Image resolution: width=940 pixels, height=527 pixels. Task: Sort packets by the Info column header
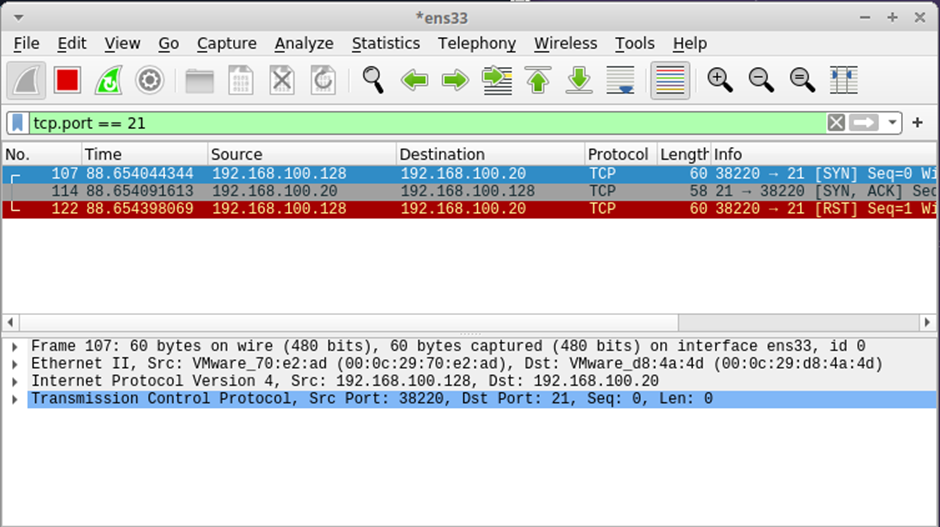point(824,154)
